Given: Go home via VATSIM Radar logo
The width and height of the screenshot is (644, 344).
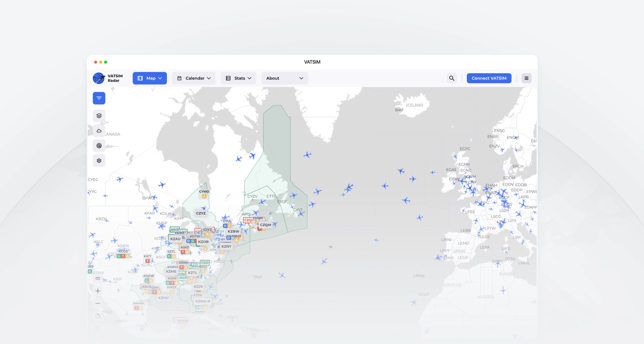Looking at the screenshot, I should [x=108, y=78].
